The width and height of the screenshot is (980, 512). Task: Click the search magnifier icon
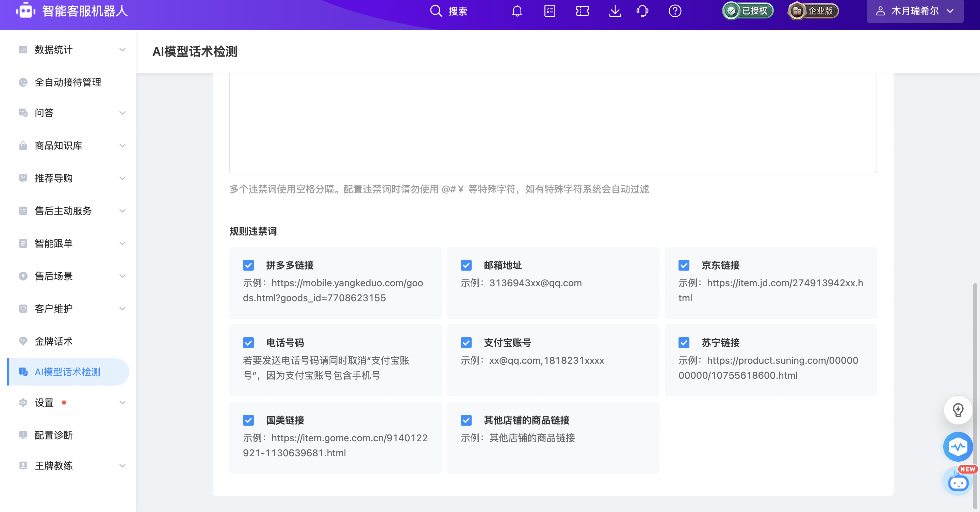point(436,11)
